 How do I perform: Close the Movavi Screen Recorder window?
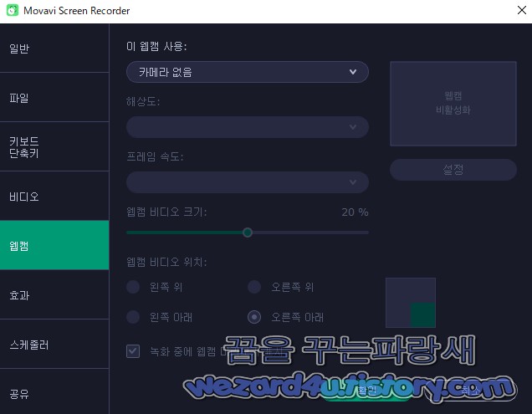[x=521, y=10]
